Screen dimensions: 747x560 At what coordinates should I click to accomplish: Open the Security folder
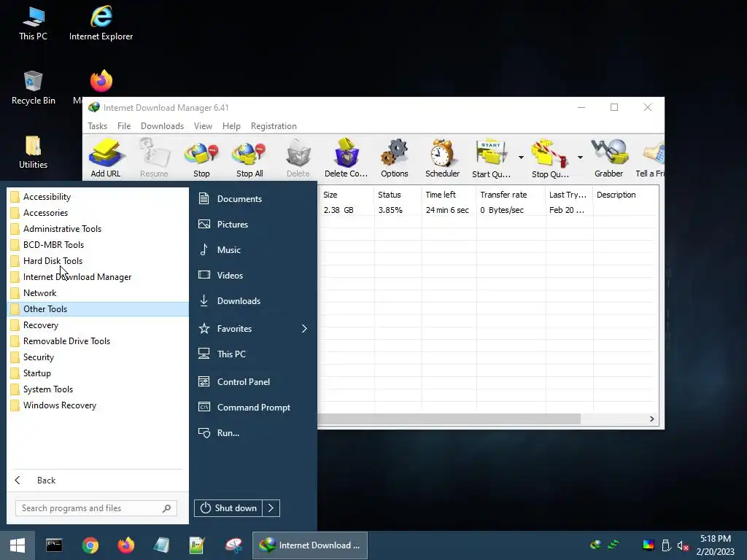click(x=98, y=357)
